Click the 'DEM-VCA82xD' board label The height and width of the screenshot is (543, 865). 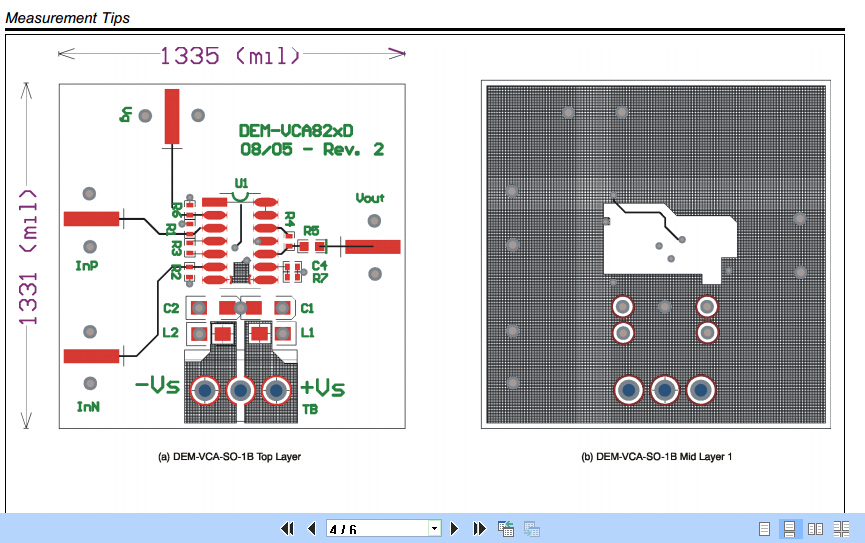[296, 131]
